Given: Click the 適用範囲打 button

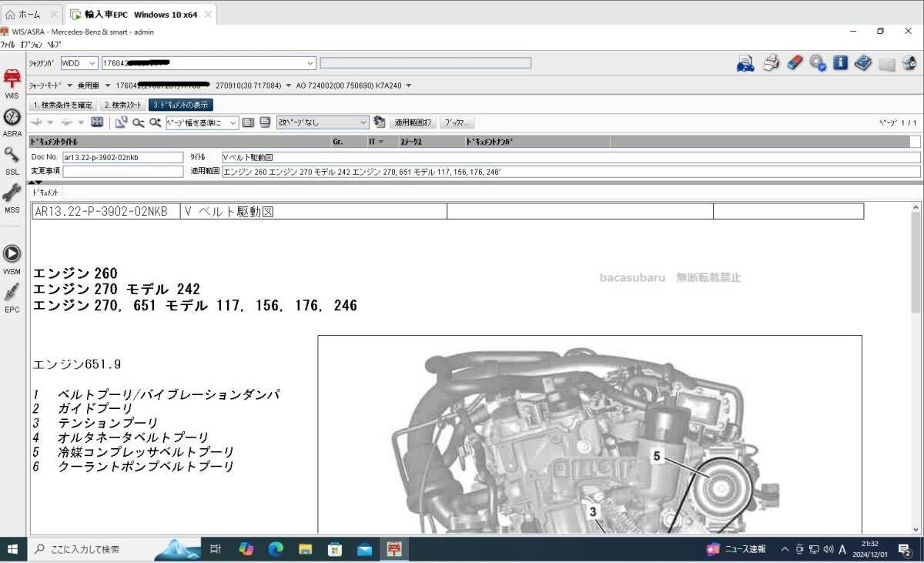Looking at the screenshot, I should pyautogui.click(x=414, y=122).
